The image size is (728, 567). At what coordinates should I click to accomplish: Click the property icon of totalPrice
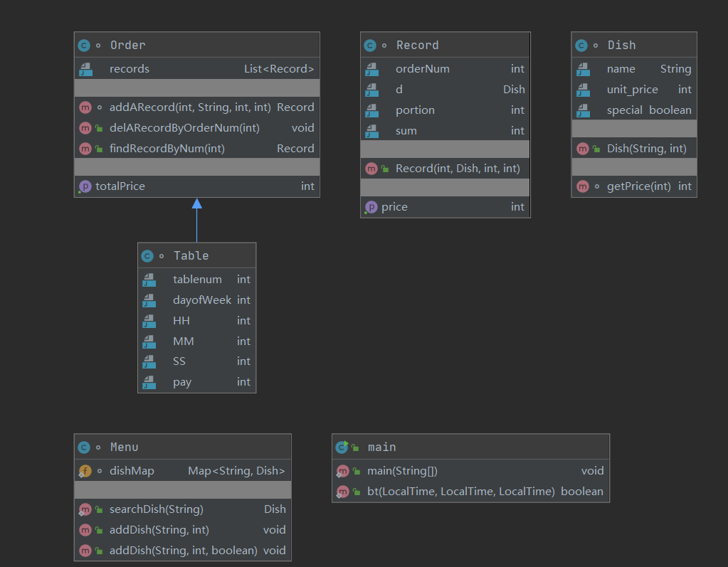click(85, 186)
